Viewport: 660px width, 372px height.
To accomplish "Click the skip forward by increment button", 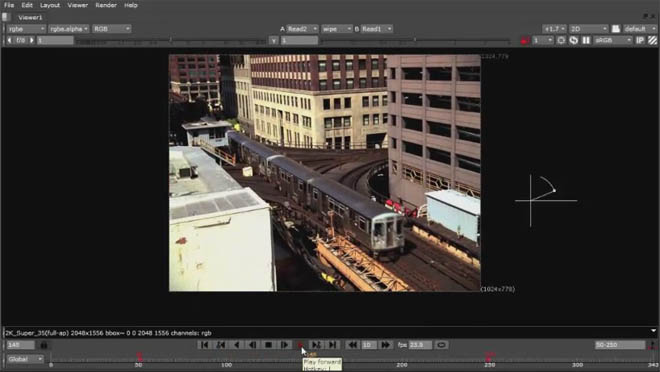I will click(385, 345).
